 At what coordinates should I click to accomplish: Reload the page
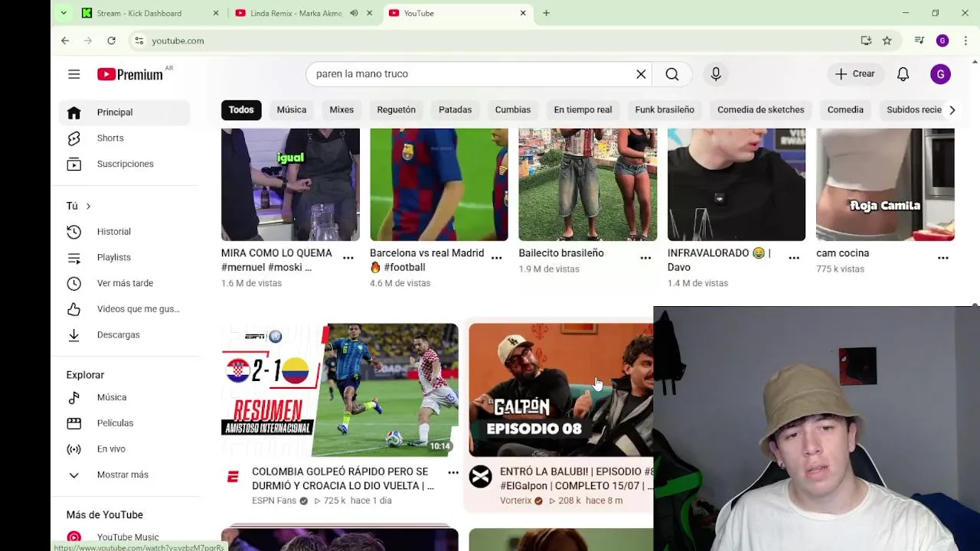(111, 41)
